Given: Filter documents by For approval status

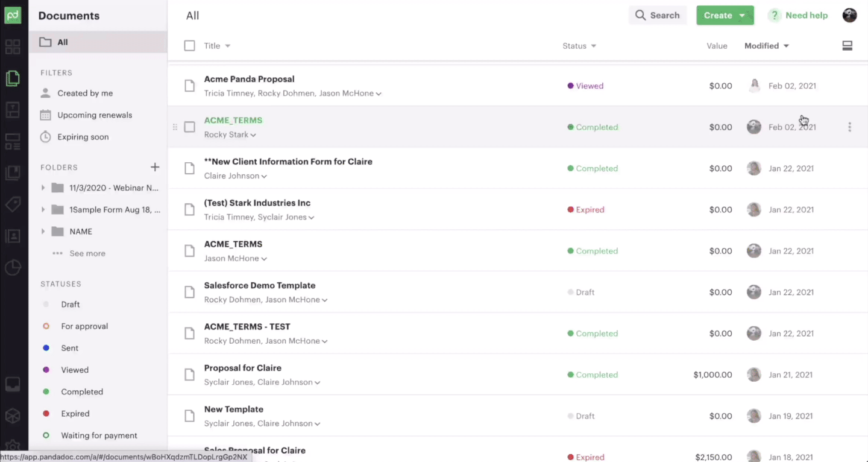Looking at the screenshot, I should pos(84,326).
